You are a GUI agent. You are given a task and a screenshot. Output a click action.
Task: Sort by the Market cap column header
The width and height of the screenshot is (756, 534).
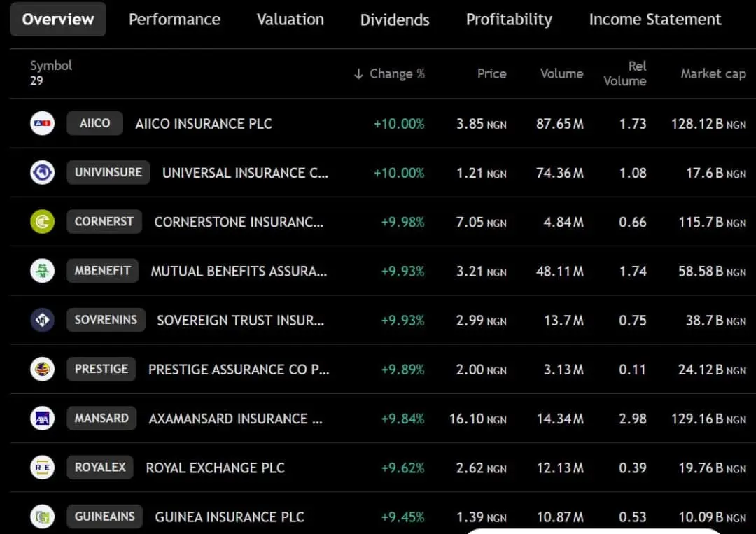pos(713,73)
